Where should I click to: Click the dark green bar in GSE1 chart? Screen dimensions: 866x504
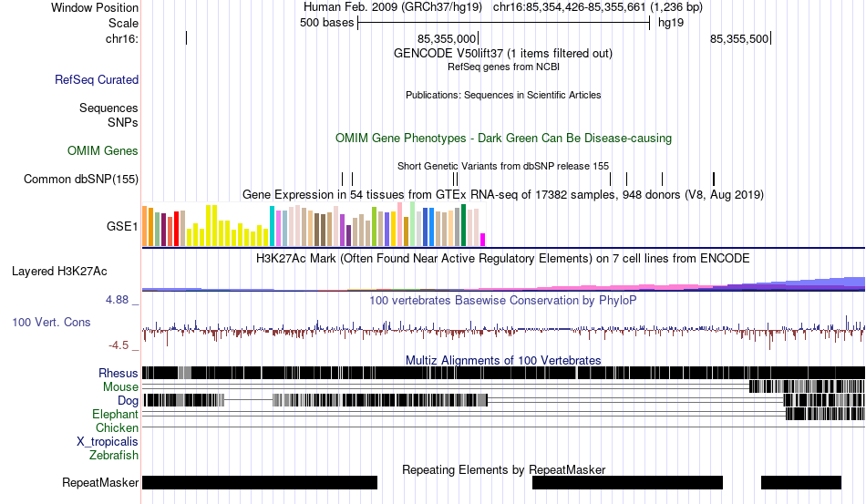coord(463,225)
